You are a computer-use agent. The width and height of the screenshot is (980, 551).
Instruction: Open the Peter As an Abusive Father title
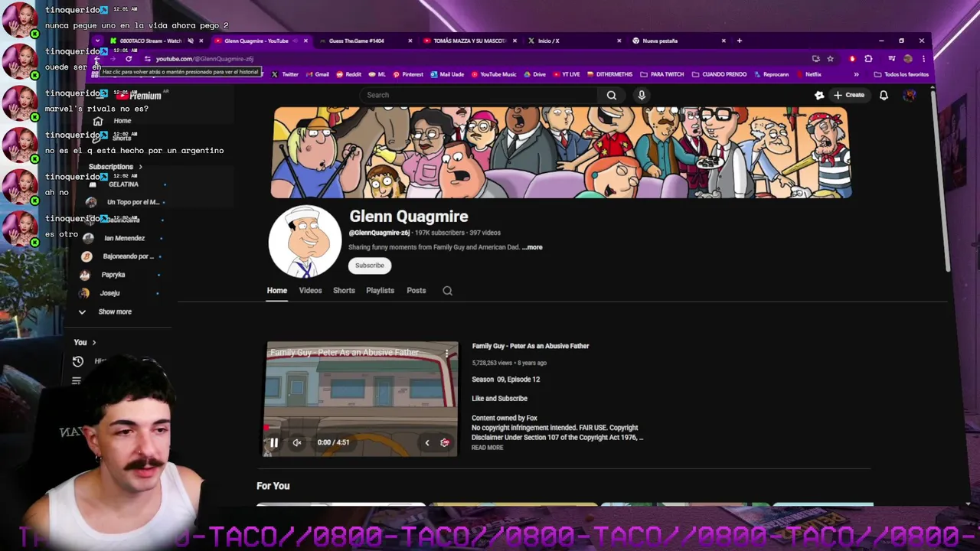click(x=530, y=346)
